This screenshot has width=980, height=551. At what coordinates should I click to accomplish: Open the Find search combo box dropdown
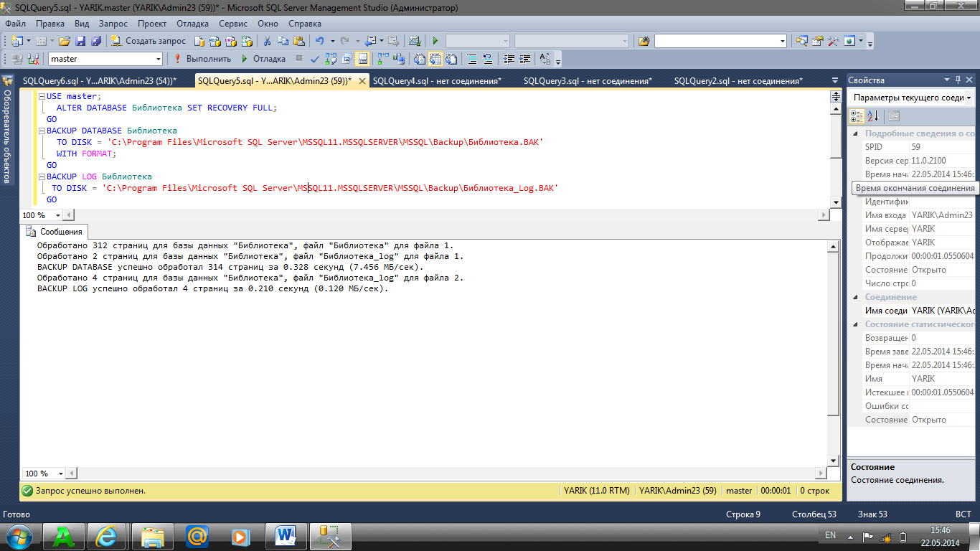click(783, 41)
